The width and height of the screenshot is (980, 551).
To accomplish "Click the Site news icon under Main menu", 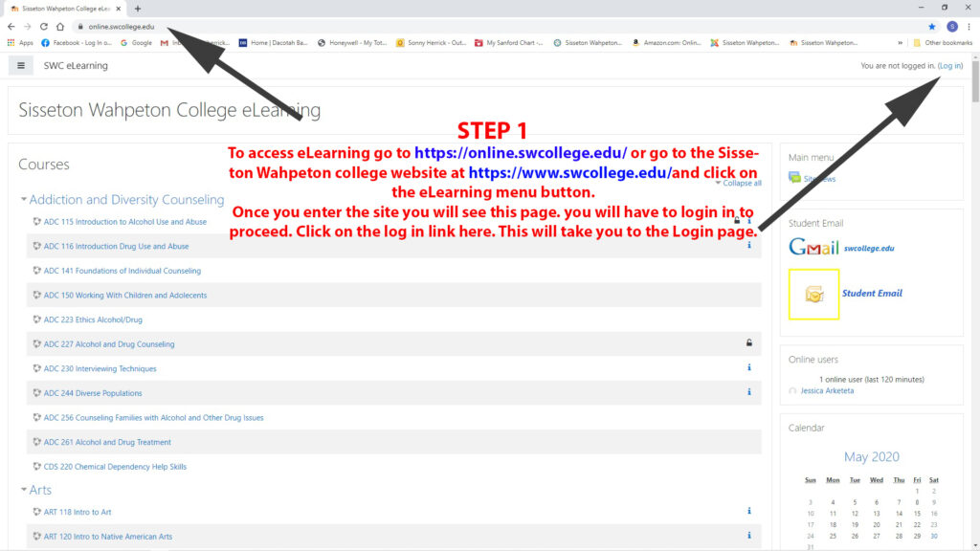I will click(795, 176).
